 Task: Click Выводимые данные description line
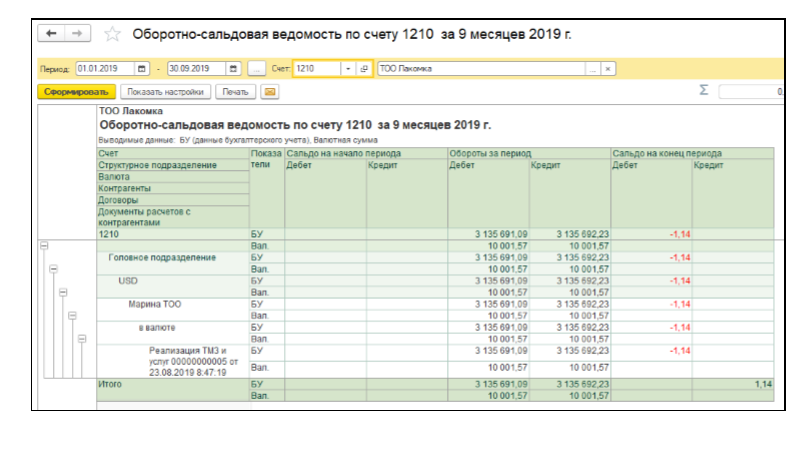click(x=238, y=140)
